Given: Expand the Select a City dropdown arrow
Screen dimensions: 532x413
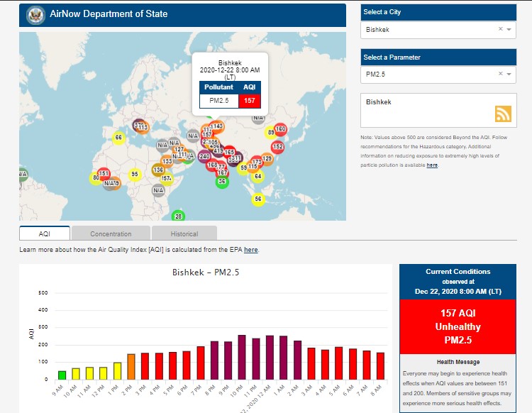Looking at the screenshot, I should (x=509, y=30).
